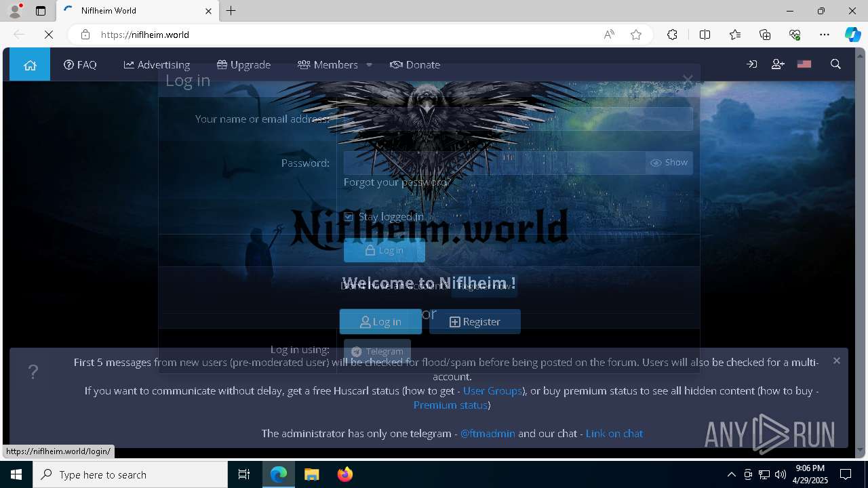
Task: Open Browser essentials icon
Action: (795, 35)
